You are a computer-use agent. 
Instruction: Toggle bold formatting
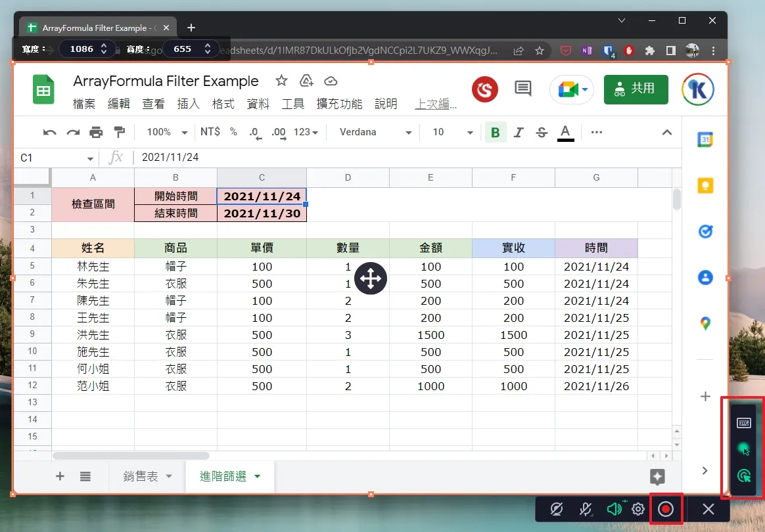click(495, 132)
